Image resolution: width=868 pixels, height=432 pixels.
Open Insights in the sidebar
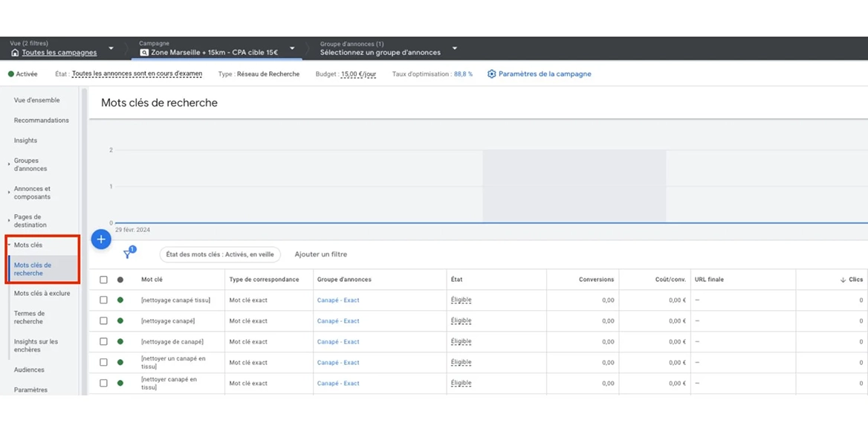pos(25,141)
